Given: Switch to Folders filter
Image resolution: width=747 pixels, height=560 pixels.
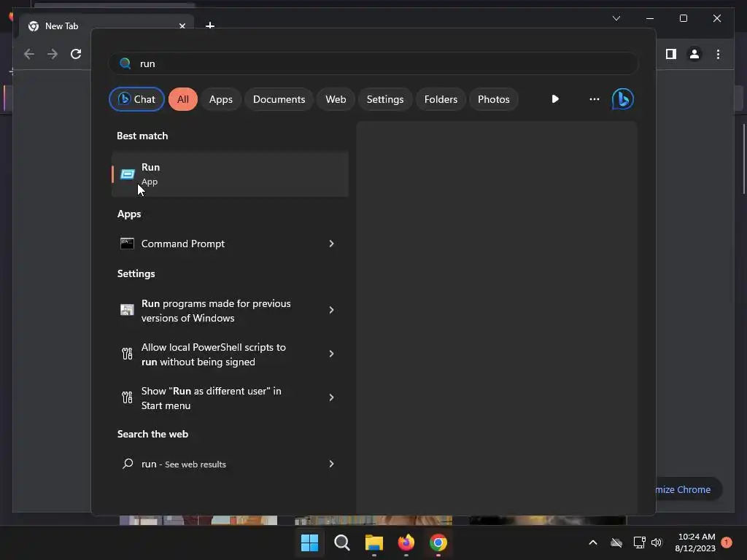Looking at the screenshot, I should 441,99.
